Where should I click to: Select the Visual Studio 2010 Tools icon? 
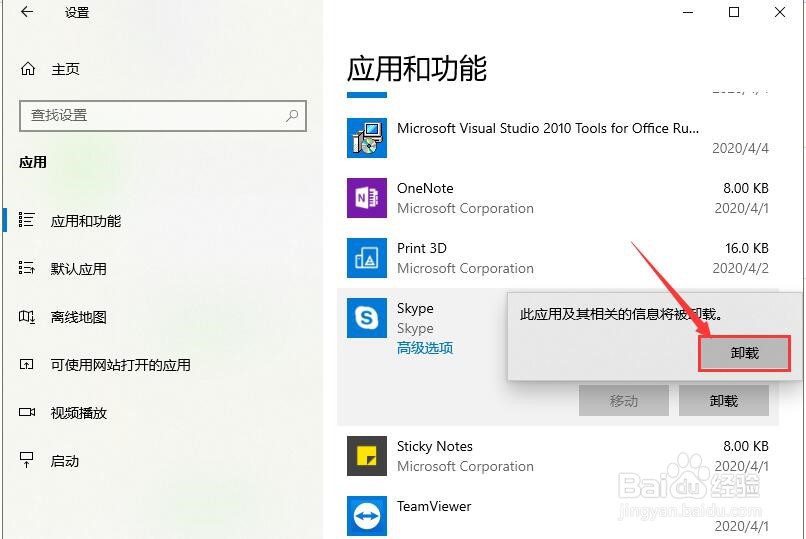click(367, 138)
